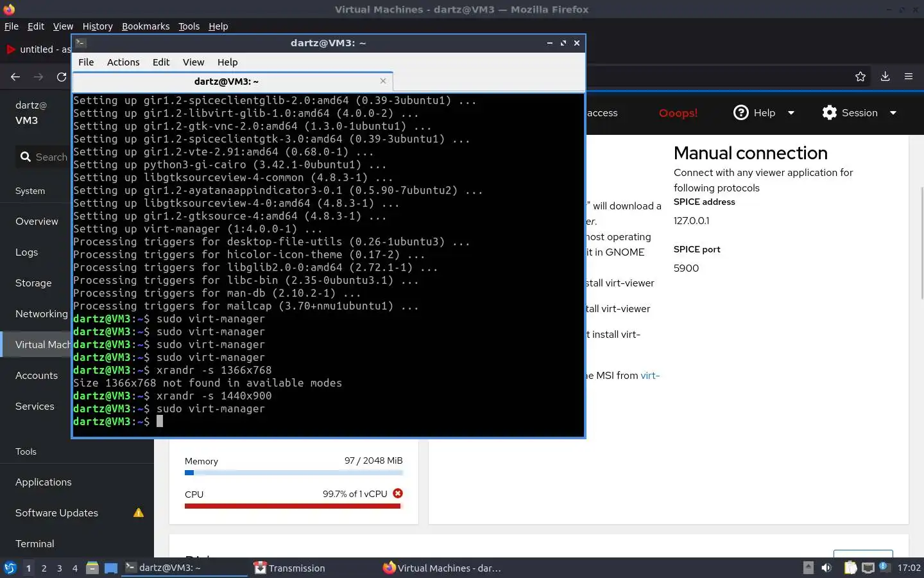The width and height of the screenshot is (924, 578).
Task: Expand the Session dropdown arrow
Action: [893, 112]
